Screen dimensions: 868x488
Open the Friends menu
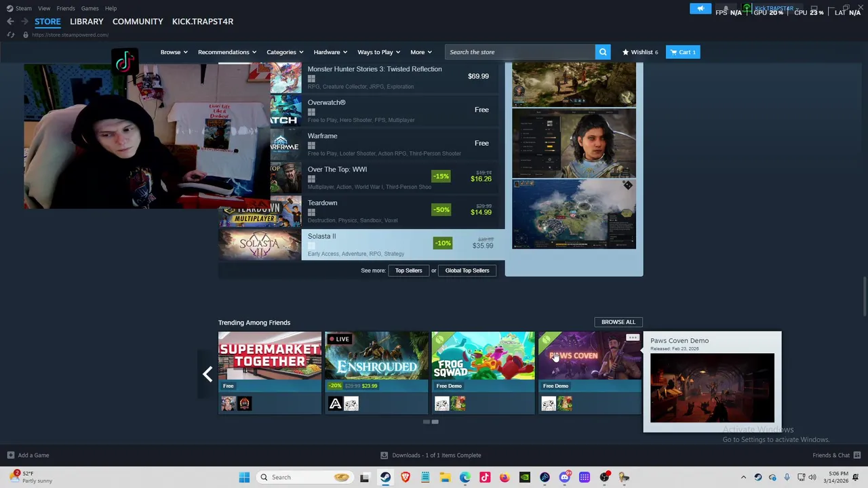coord(66,8)
